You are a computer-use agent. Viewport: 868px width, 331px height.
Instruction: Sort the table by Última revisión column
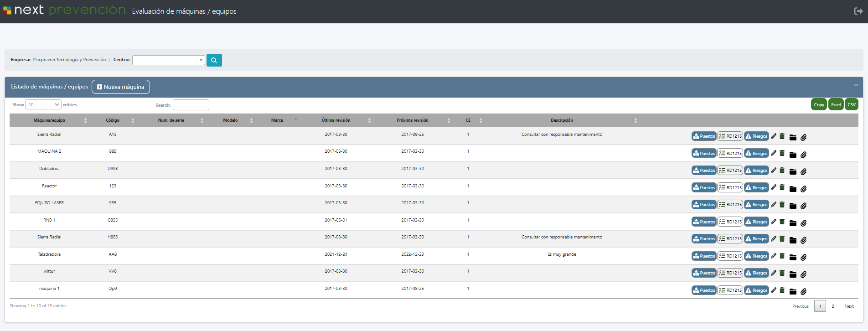pos(336,120)
